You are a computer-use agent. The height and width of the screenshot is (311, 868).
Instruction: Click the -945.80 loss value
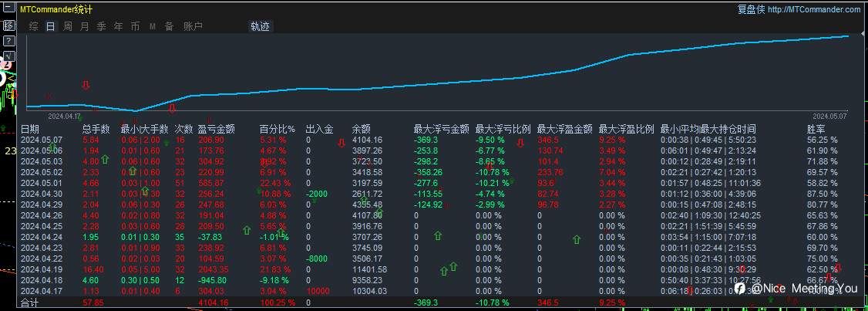[x=212, y=280]
